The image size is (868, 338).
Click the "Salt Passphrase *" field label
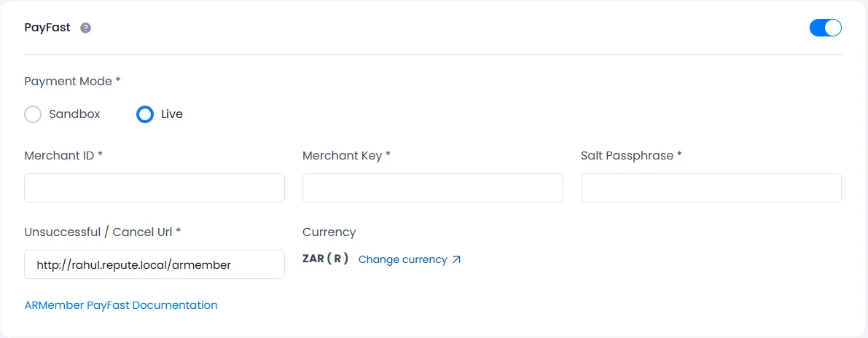631,155
